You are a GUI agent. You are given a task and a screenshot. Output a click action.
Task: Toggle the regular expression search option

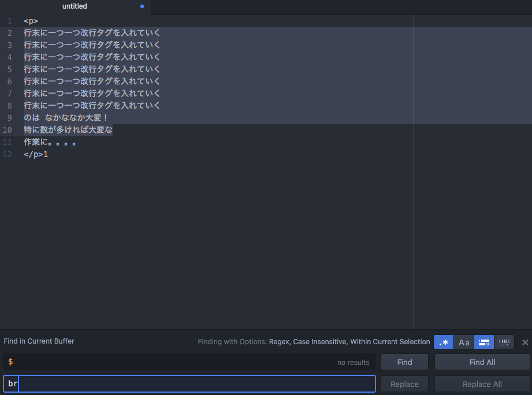(x=444, y=342)
